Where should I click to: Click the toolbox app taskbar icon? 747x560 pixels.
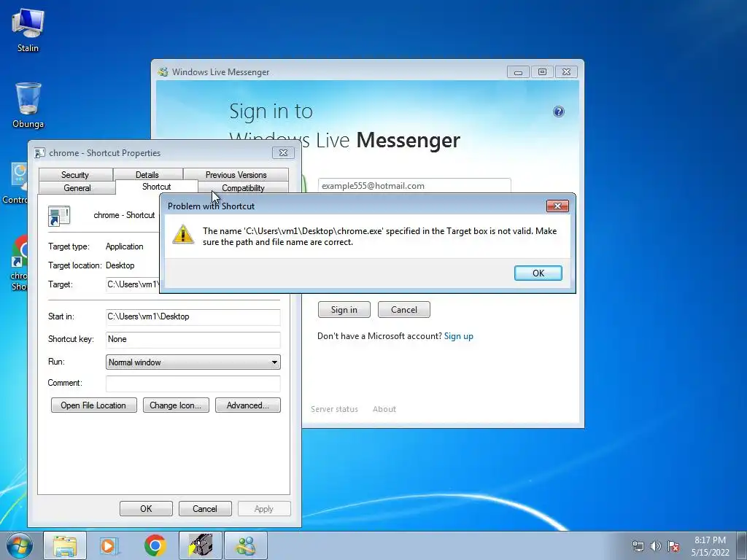coord(200,545)
